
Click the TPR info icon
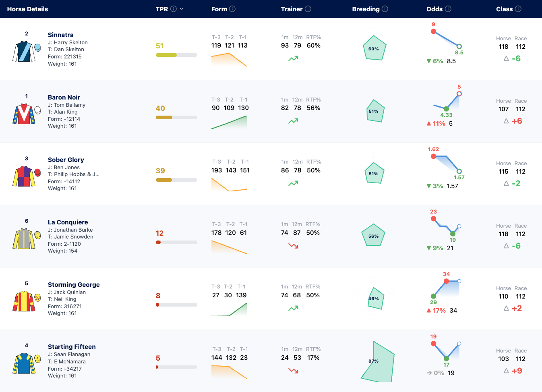coord(174,9)
